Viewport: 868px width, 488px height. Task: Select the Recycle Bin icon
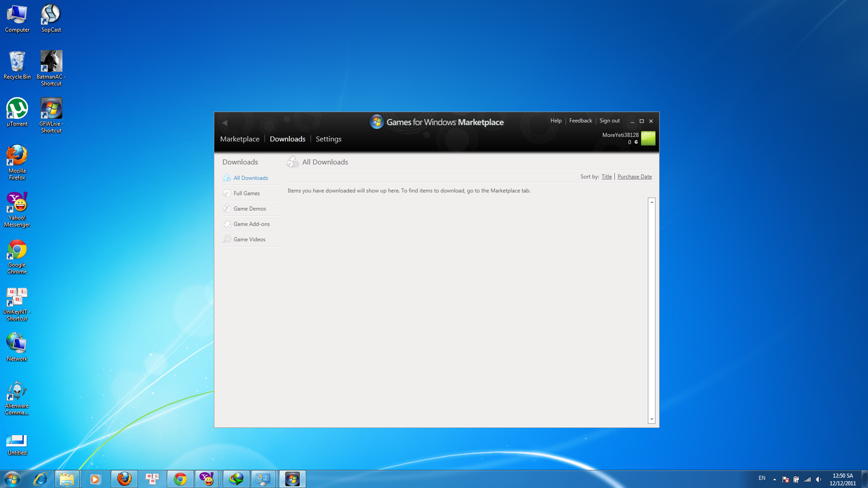(x=17, y=65)
